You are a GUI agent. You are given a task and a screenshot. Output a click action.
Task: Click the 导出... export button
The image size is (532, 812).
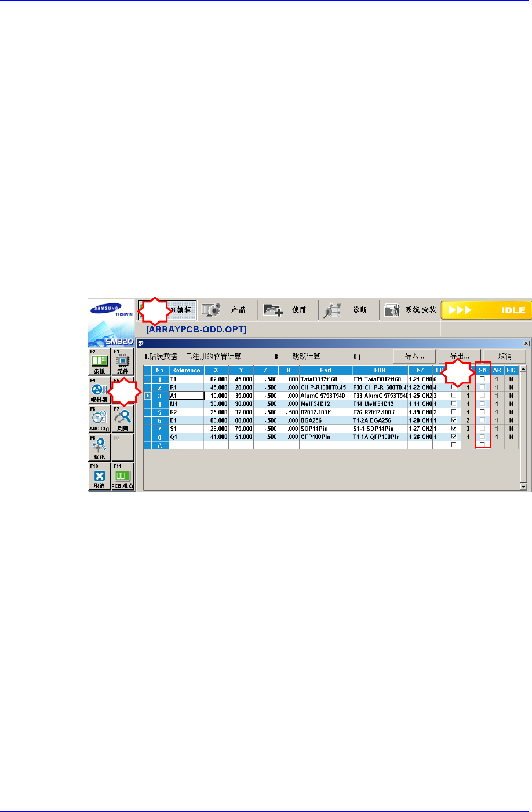(x=460, y=356)
